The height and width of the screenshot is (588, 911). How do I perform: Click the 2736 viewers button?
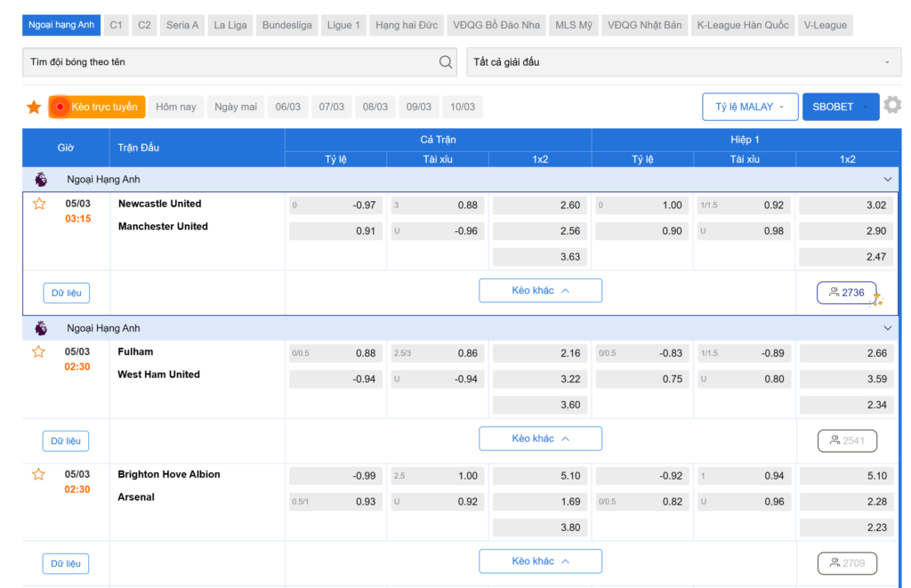point(847,293)
